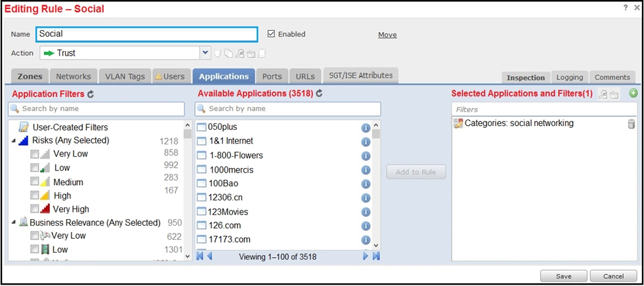Viewport: 644px width, 286px height.
Task: Click the Move link
Action: pyautogui.click(x=387, y=35)
